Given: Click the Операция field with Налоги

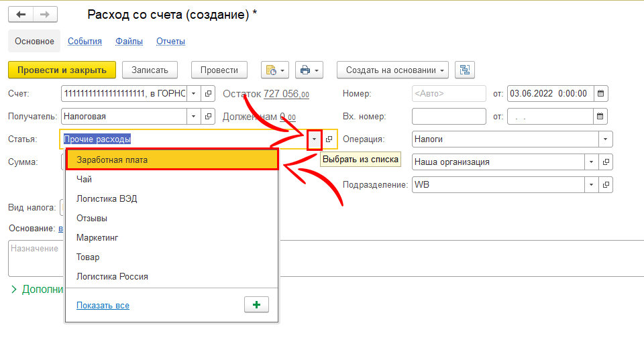Looking at the screenshot, I should click(505, 139).
